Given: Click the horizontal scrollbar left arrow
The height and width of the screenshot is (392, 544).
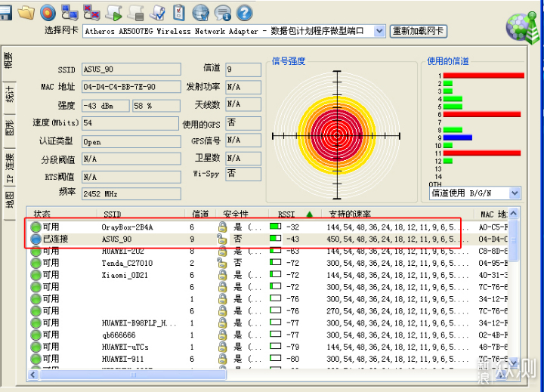Looking at the screenshot, I should click(x=33, y=375).
